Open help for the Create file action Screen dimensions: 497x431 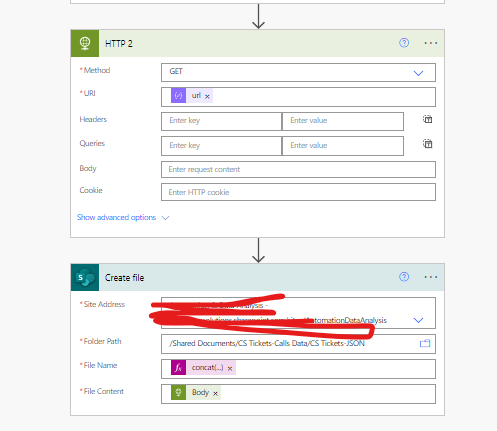pyautogui.click(x=404, y=277)
